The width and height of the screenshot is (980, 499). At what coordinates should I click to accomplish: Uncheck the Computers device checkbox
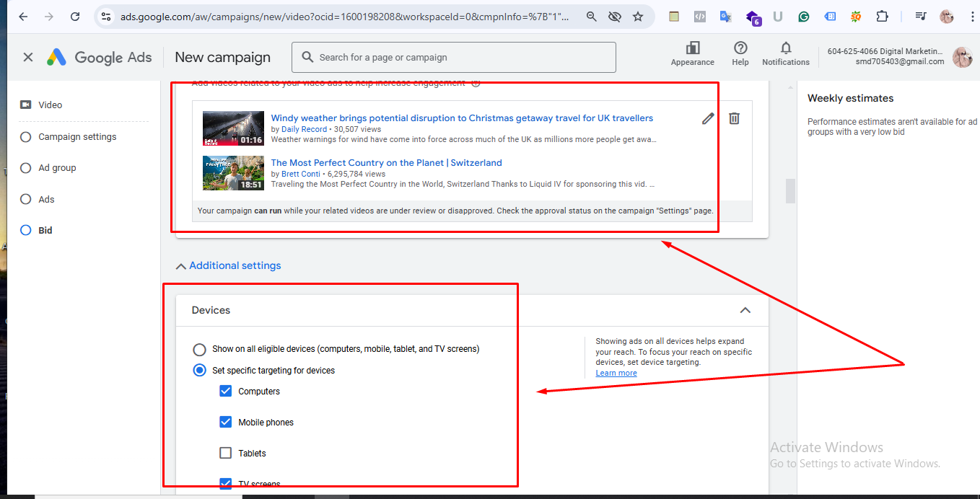(x=226, y=391)
